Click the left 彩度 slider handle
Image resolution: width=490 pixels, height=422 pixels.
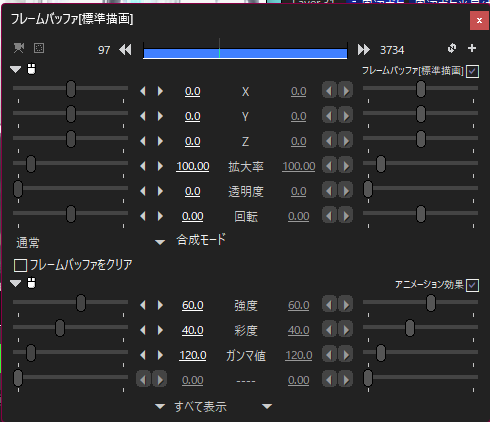tap(60, 328)
